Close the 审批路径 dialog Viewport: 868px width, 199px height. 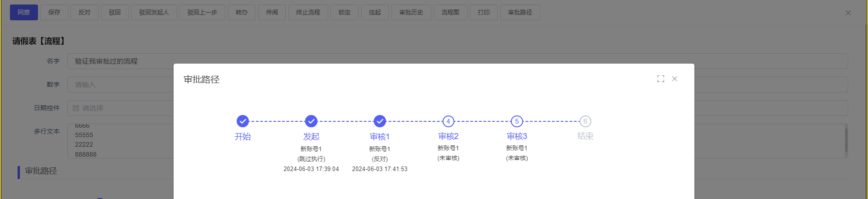[675, 79]
